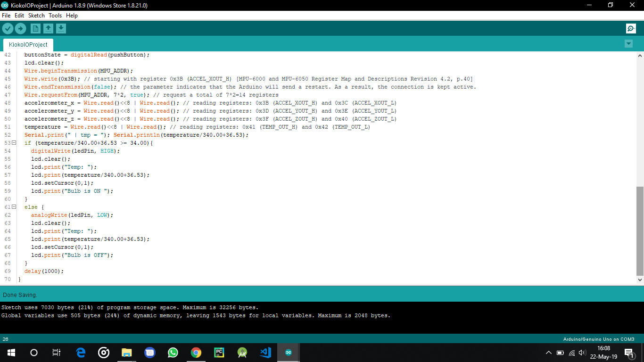This screenshot has width=644, height=362.
Task: Click "Maximum is 2048 bytes." in the console
Action: click(354, 315)
